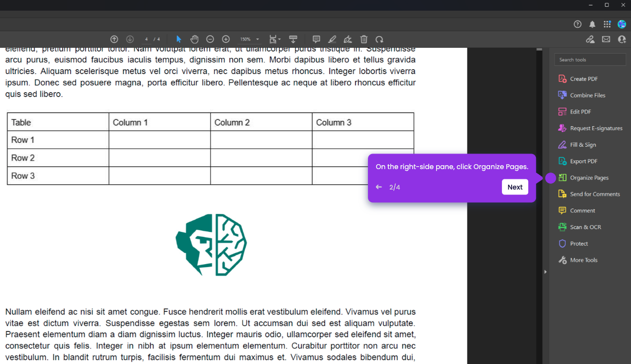Open the Fill & Sign tool
631x364 pixels.
pyautogui.click(x=583, y=145)
